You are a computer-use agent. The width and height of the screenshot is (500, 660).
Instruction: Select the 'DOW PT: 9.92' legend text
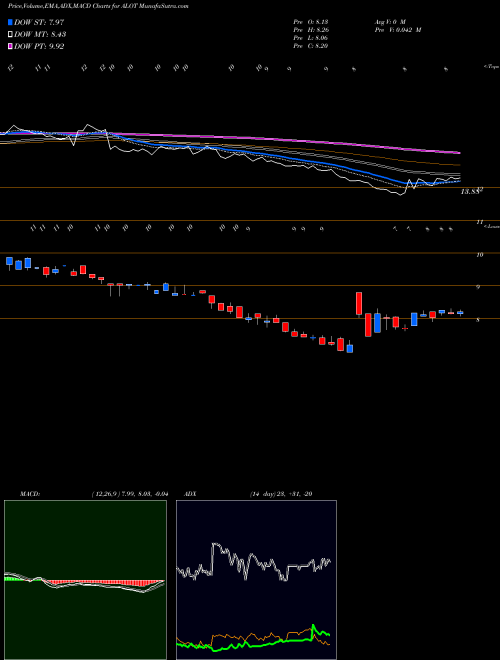[x=39, y=47]
